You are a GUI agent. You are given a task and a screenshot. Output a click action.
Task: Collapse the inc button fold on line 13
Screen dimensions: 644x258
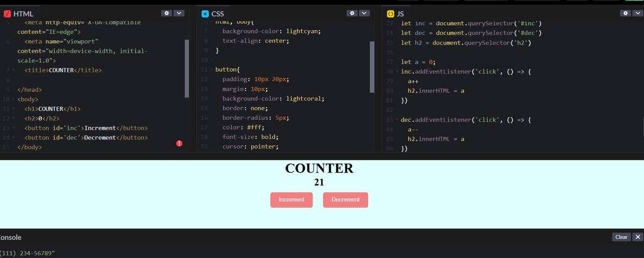coord(13,128)
